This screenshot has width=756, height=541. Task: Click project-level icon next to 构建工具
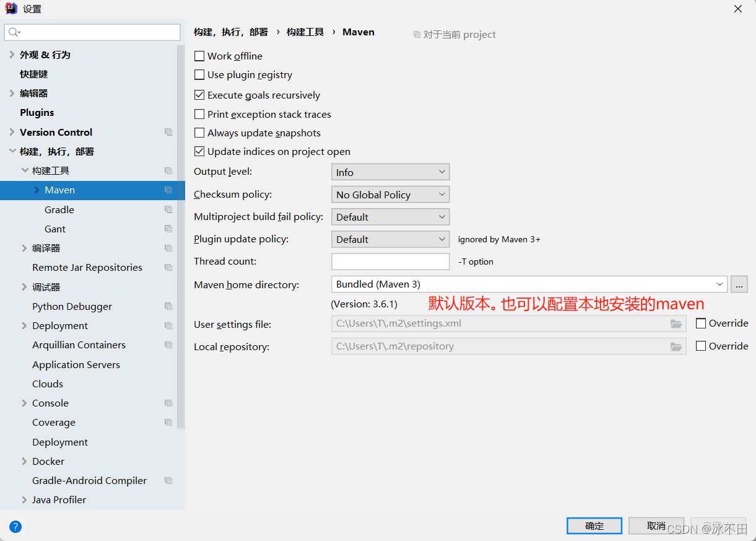coord(168,170)
